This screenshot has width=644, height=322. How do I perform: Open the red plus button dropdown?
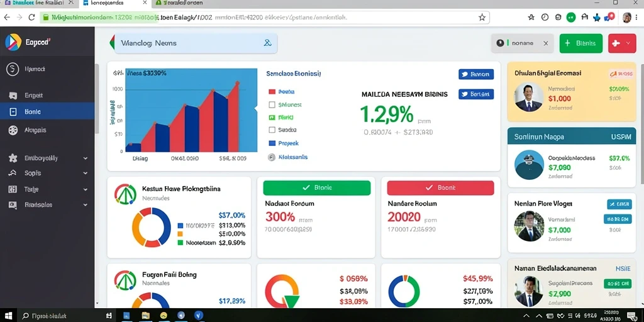(x=622, y=43)
